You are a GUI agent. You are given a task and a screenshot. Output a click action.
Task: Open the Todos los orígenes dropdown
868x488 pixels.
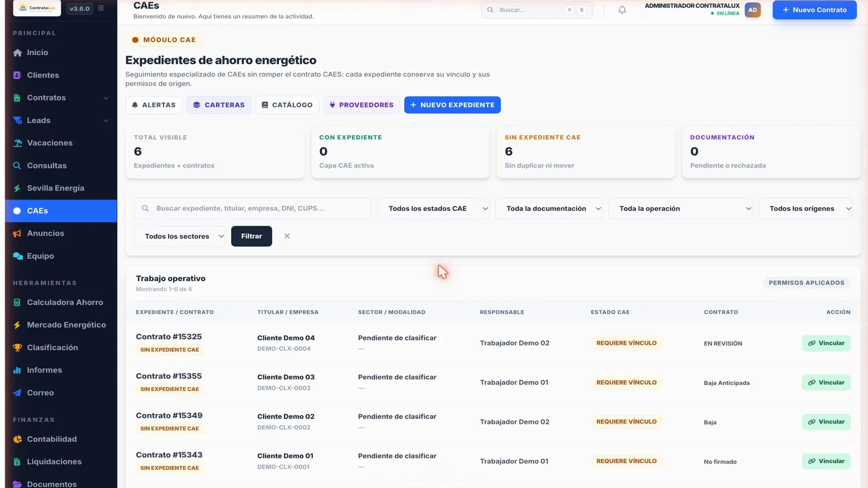click(x=806, y=209)
